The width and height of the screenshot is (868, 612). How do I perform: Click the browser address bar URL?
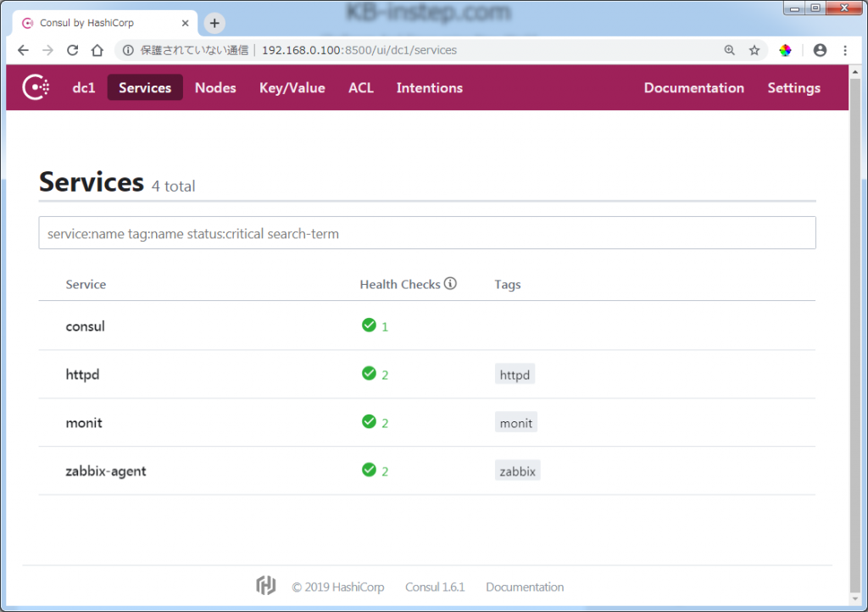359,50
